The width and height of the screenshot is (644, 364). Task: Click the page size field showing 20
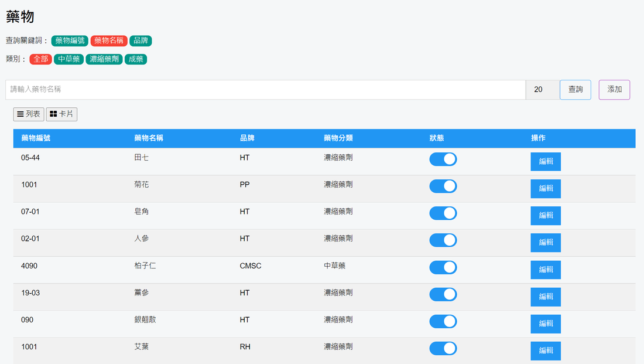(542, 90)
